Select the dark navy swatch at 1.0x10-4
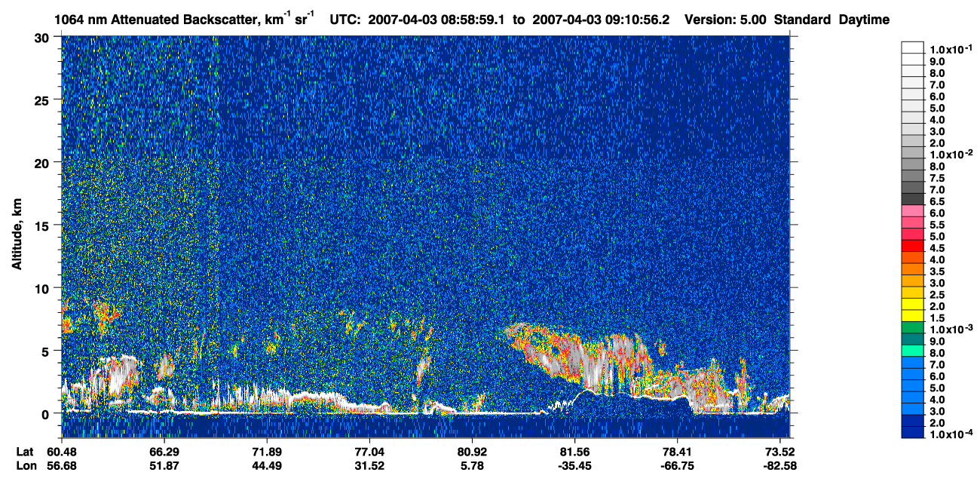The image size is (980, 503). click(913, 433)
